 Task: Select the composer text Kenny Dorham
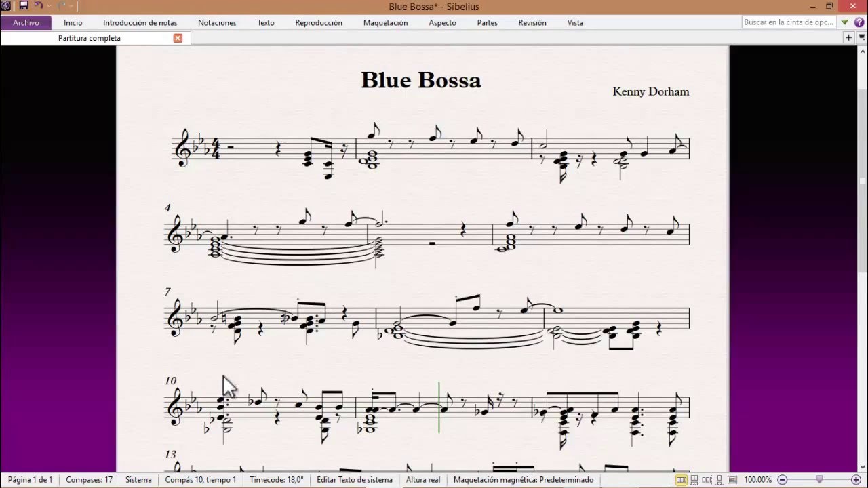(651, 91)
